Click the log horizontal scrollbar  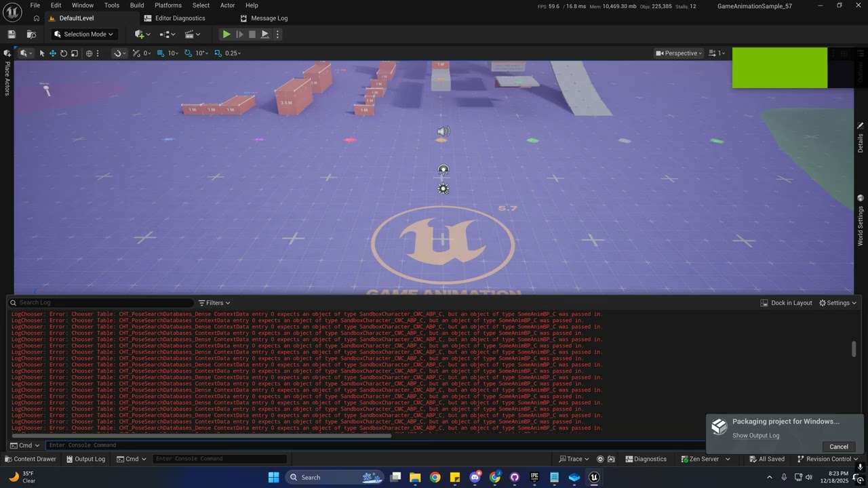click(x=201, y=434)
